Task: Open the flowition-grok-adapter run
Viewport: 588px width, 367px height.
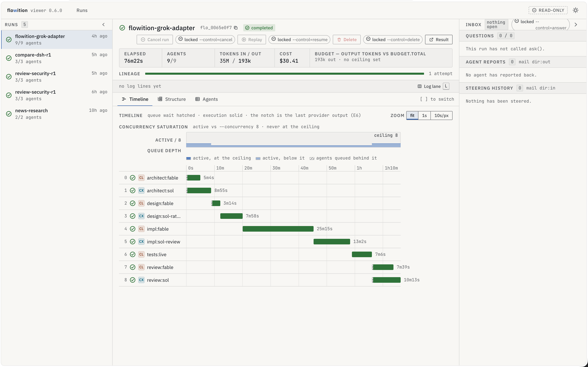Action: point(57,40)
